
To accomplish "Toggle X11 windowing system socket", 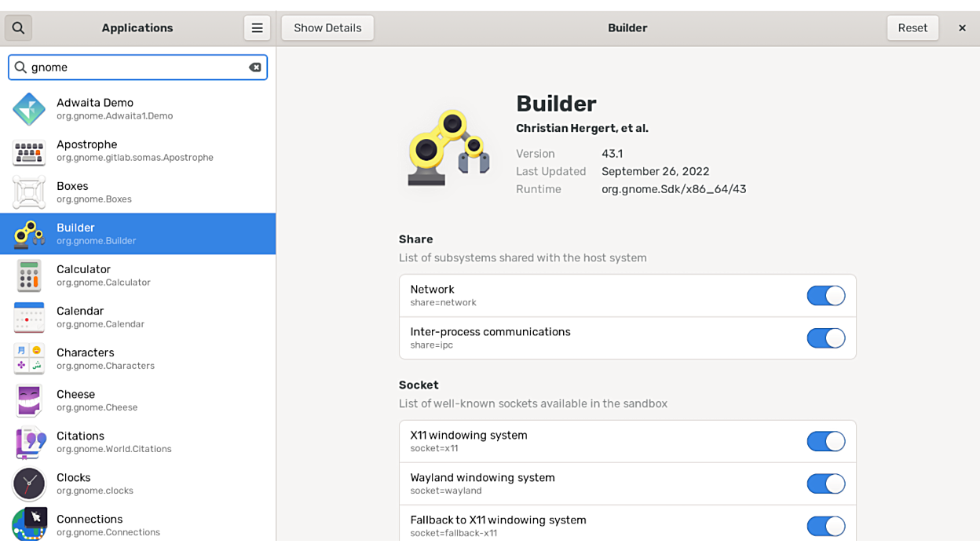I will click(x=825, y=442).
